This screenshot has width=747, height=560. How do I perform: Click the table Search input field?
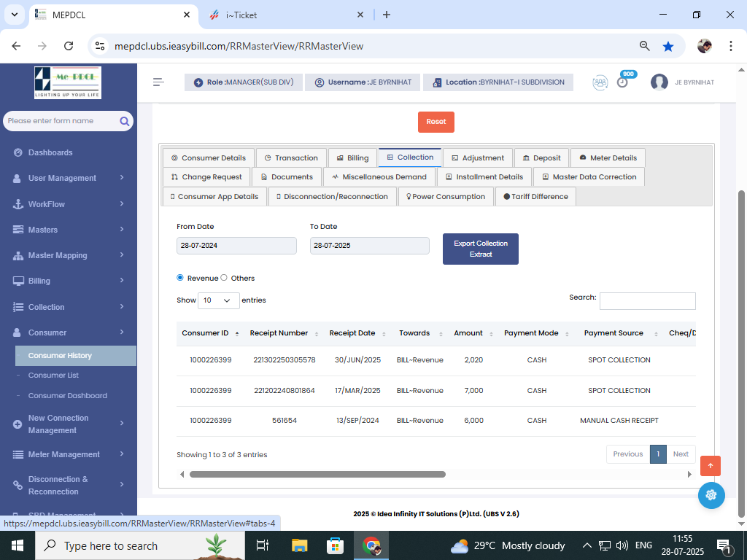647,300
